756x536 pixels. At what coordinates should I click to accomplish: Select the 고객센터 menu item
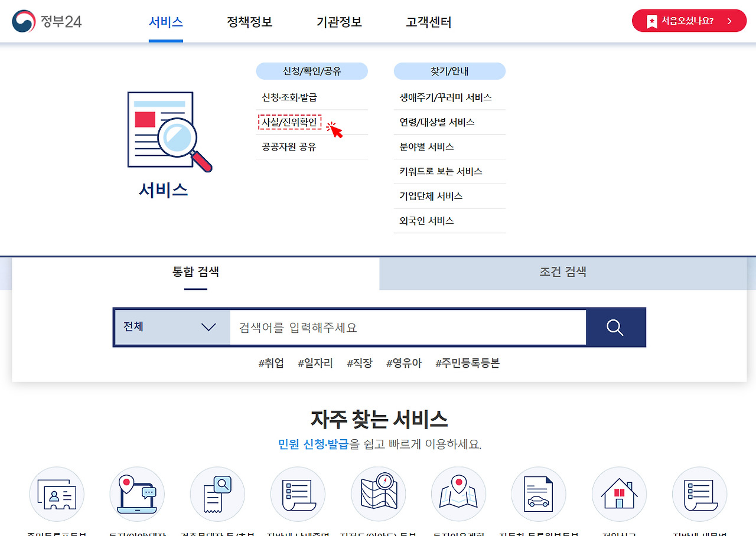pos(428,22)
